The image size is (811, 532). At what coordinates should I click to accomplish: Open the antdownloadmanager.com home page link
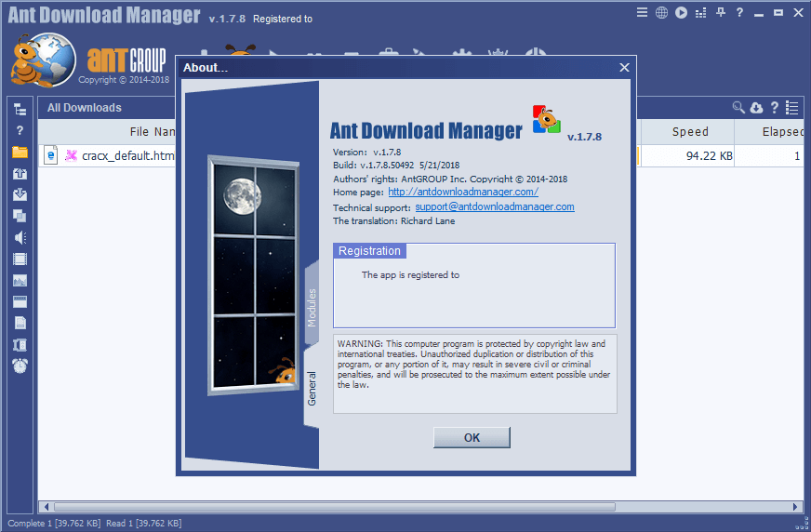[x=463, y=192]
